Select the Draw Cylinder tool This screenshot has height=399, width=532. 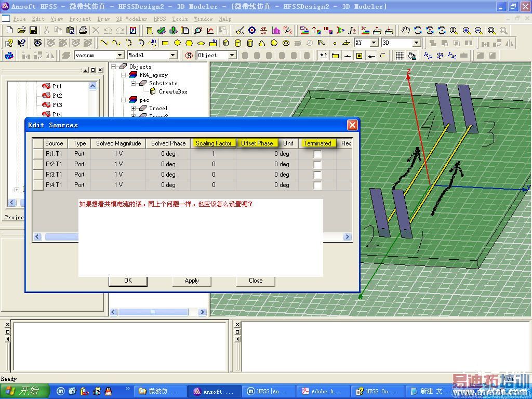point(238,43)
